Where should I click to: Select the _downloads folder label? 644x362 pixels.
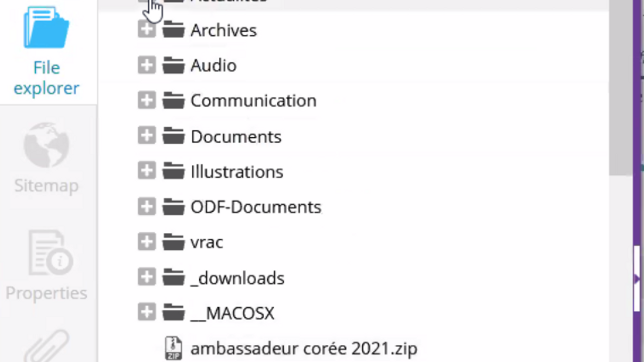point(237,278)
